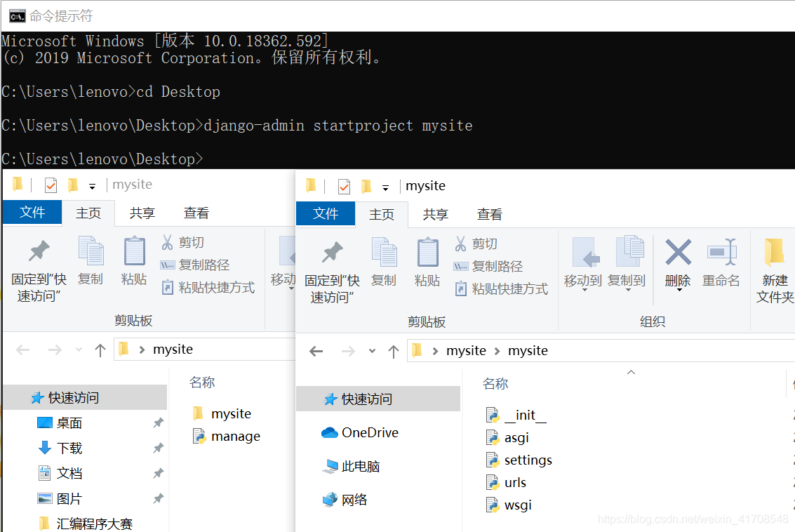Select urls file in right file list
The image size is (795, 532).
[x=506, y=482]
